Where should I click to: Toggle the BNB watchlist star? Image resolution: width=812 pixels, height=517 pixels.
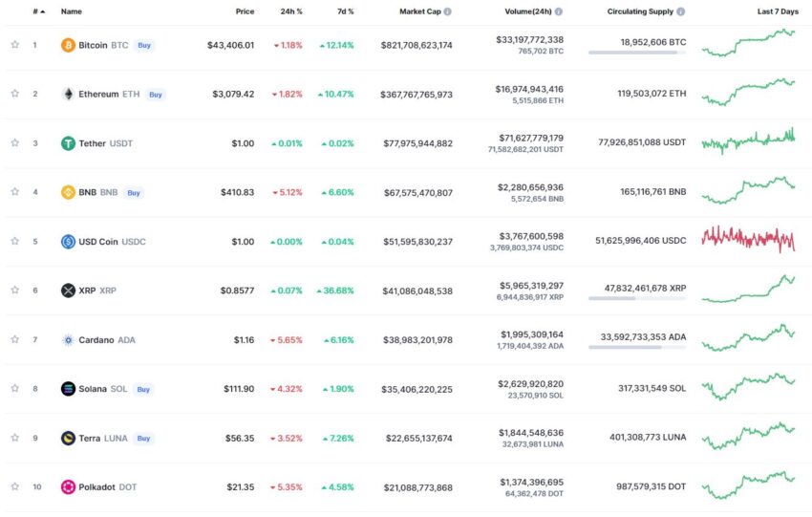(x=15, y=192)
